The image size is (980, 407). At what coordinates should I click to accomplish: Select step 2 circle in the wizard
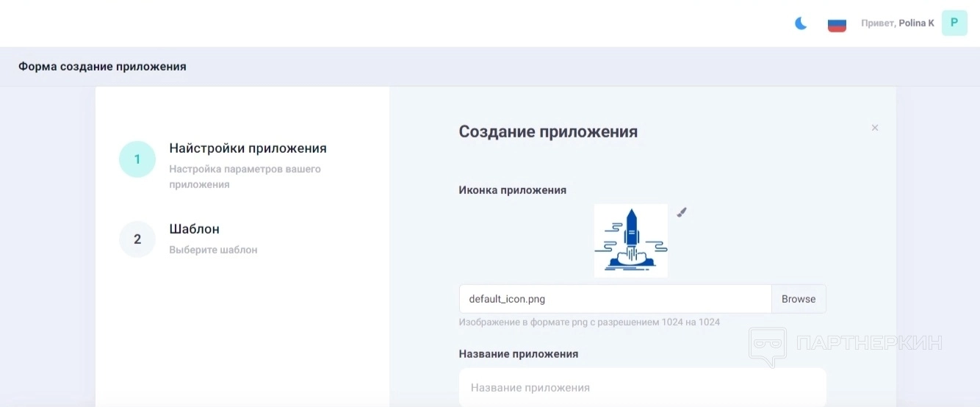click(137, 239)
